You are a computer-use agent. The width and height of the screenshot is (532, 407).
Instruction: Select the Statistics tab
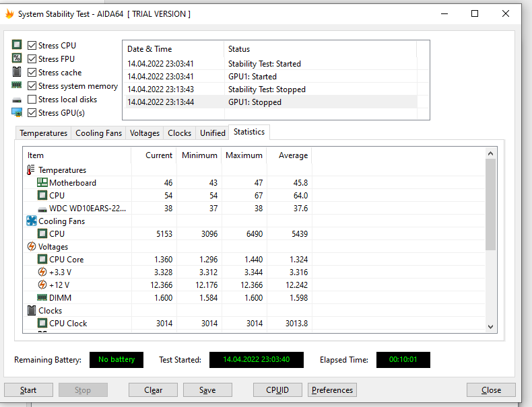[x=249, y=132]
